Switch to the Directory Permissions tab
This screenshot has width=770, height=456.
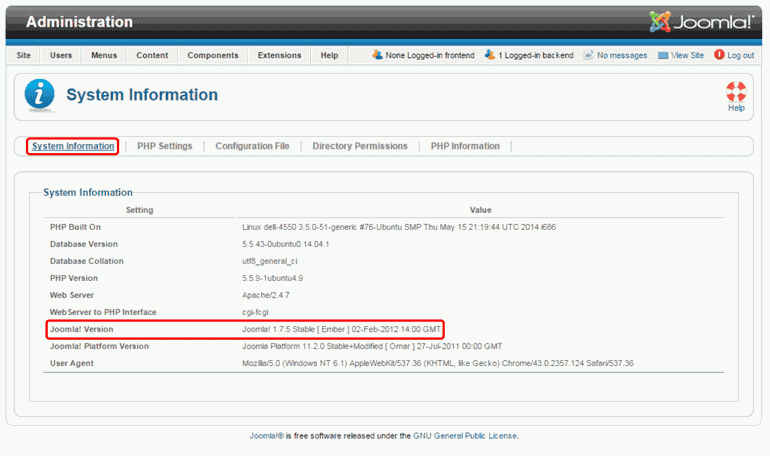click(x=360, y=146)
